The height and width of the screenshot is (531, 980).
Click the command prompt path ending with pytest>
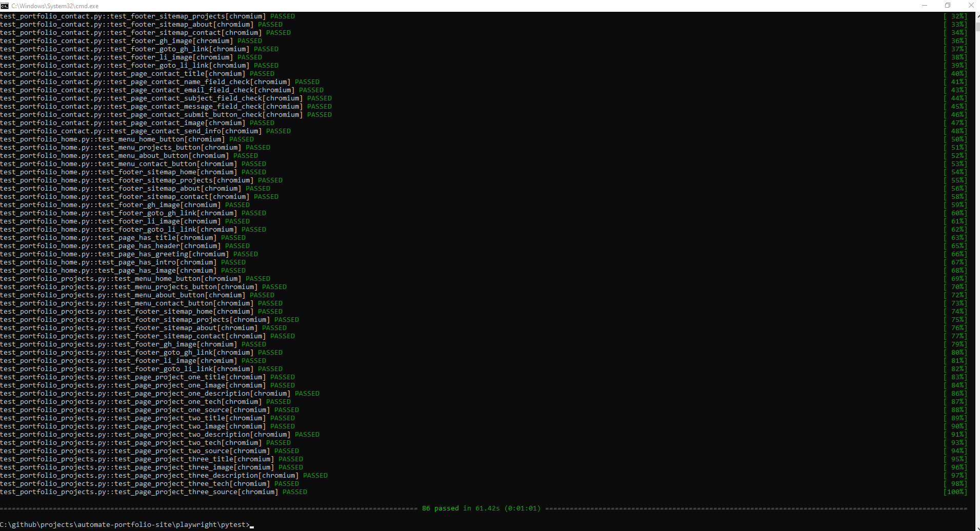tap(125, 525)
